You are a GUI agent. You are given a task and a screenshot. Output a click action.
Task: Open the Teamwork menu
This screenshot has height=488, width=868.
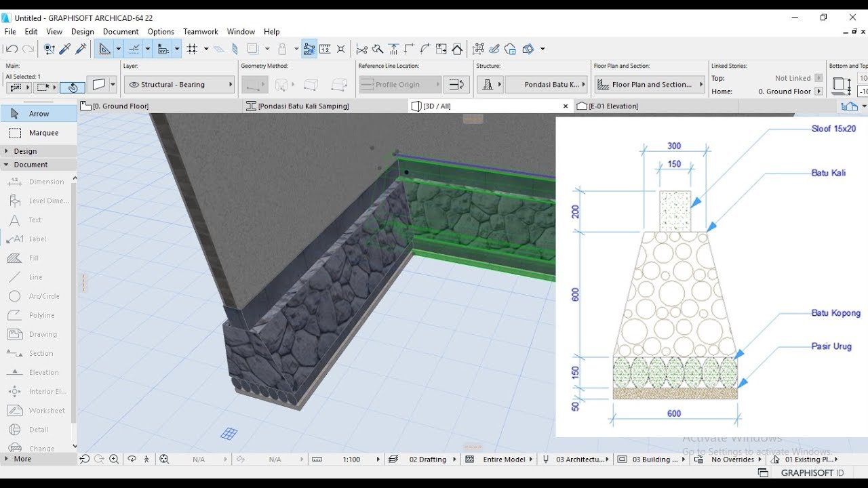[x=201, y=32]
